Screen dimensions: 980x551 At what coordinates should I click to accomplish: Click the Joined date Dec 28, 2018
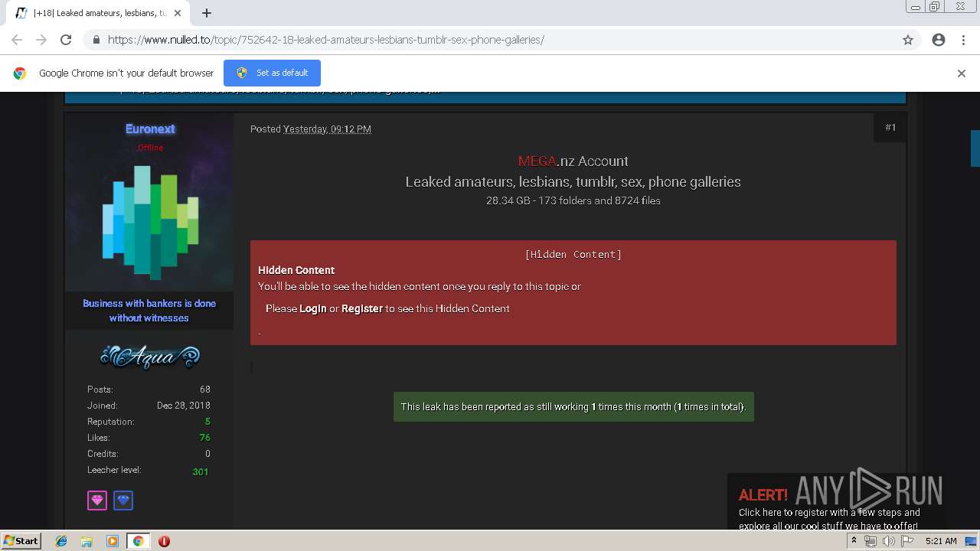click(184, 406)
